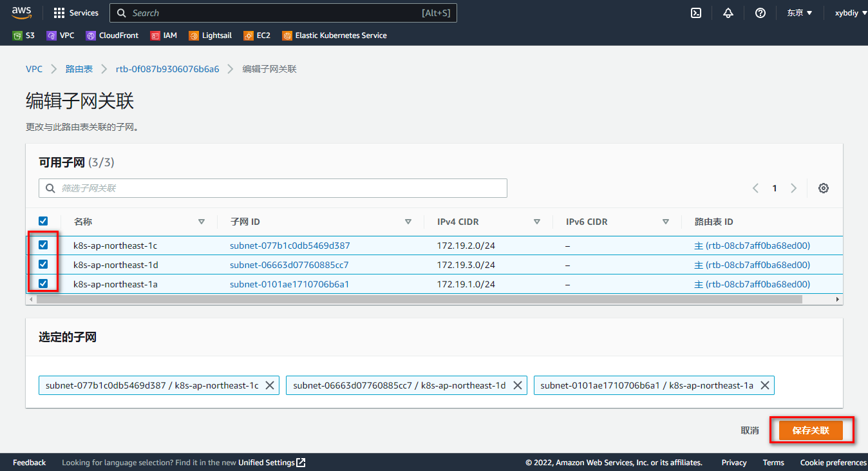Open route table link in 1a row

(752, 284)
